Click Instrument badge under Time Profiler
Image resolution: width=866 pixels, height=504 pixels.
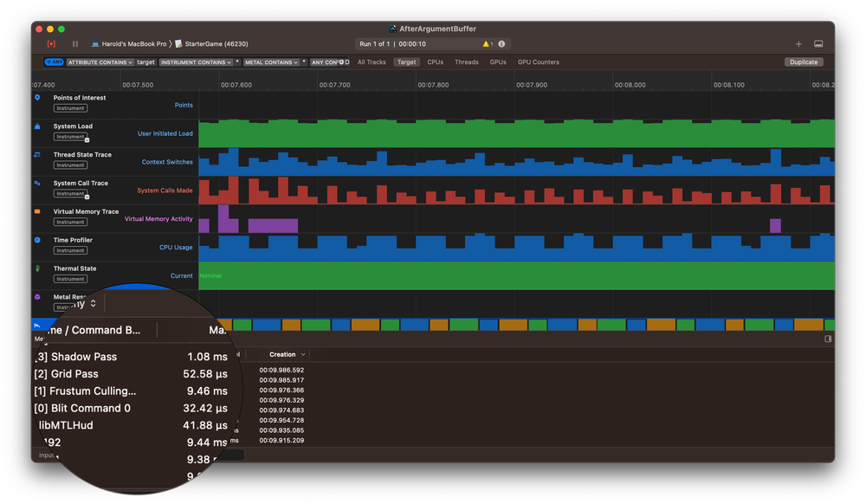(x=71, y=250)
